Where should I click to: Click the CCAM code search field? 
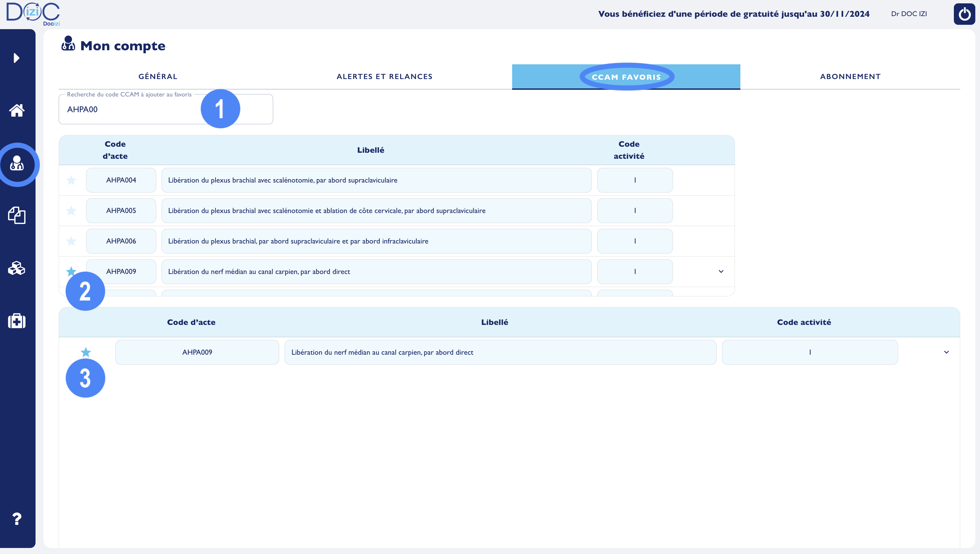coord(166,109)
